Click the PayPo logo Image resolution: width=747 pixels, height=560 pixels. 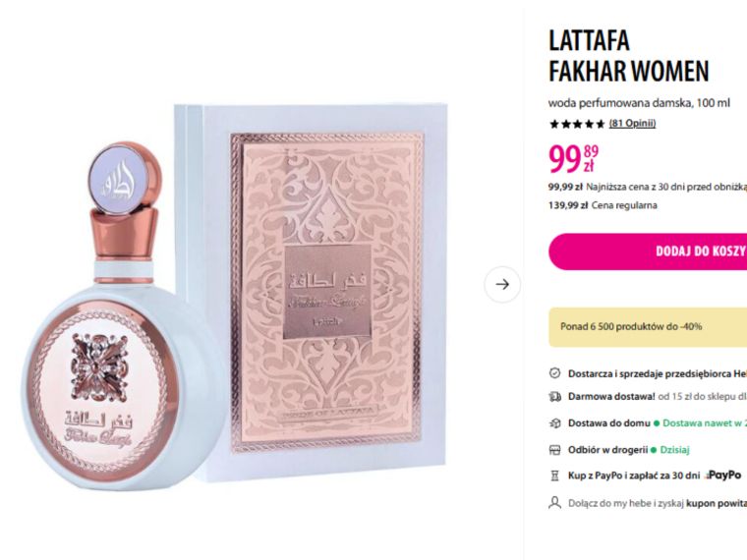[723, 475]
